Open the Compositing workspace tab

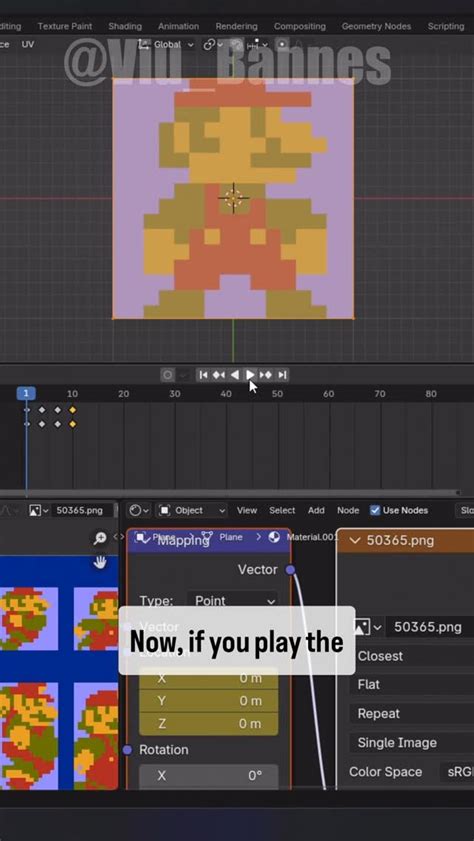coord(299,26)
